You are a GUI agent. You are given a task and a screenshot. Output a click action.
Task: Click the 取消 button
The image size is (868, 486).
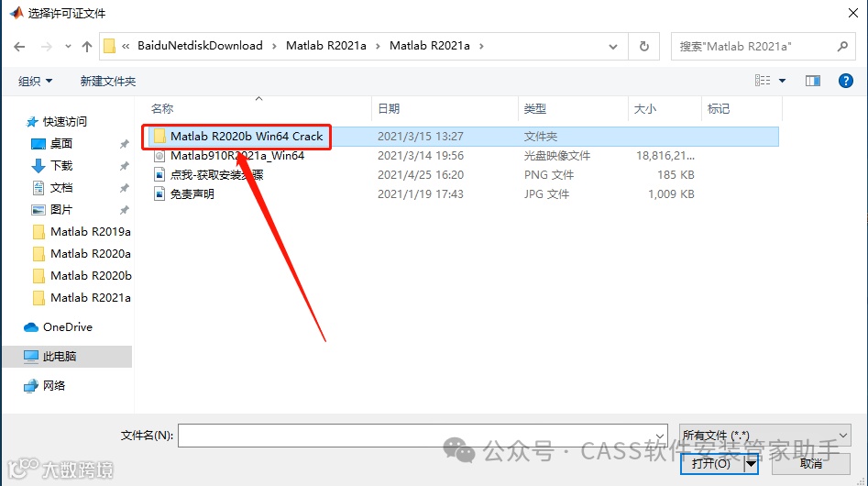pos(811,463)
